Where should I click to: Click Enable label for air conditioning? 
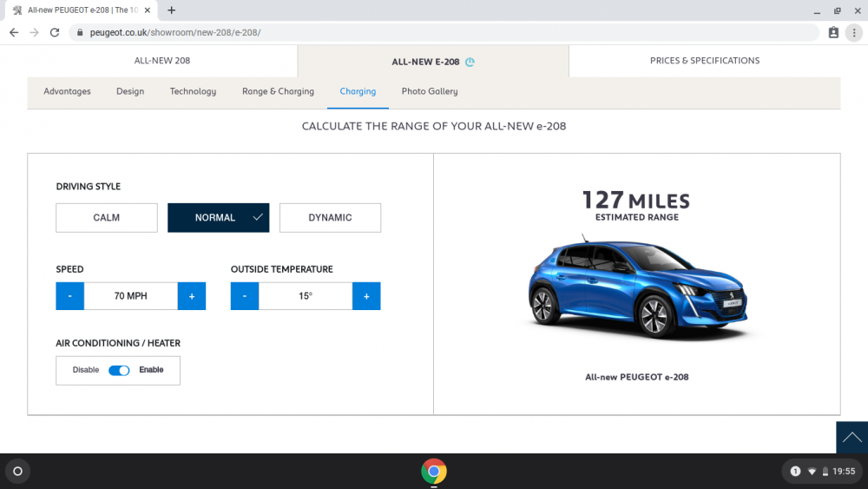[151, 370]
